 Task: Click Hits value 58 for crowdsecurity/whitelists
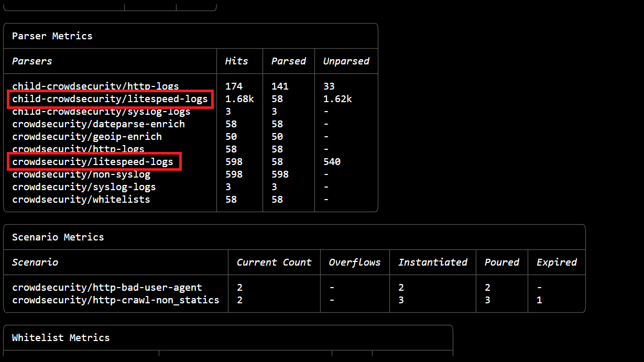(231, 200)
